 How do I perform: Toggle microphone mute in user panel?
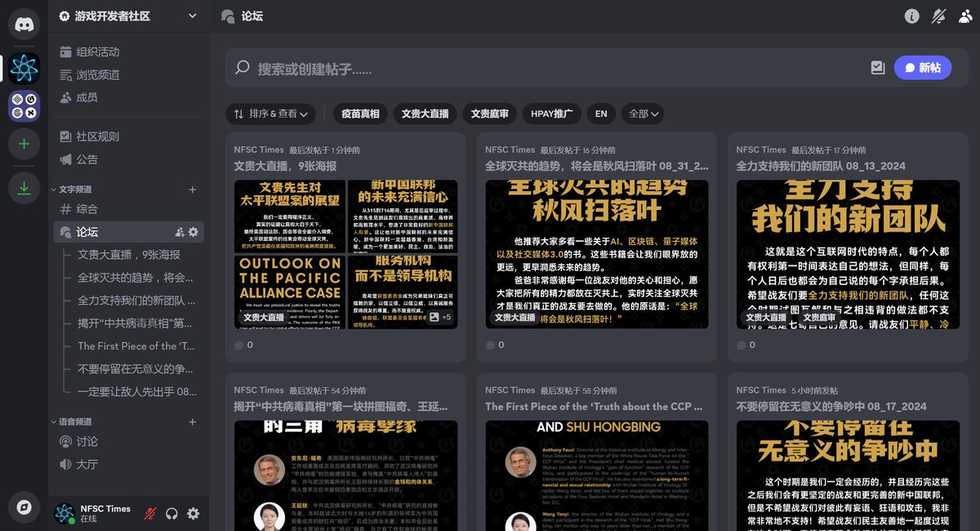pyautogui.click(x=150, y=513)
